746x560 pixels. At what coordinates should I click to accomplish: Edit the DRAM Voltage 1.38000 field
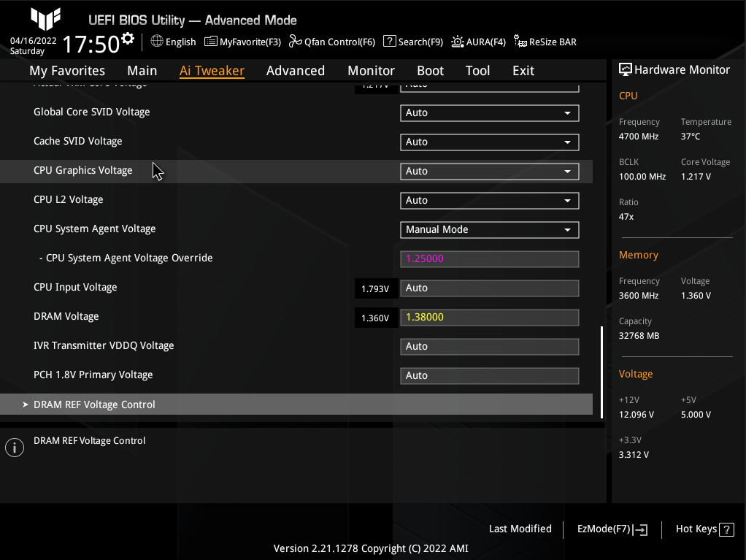click(x=490, y=318)
